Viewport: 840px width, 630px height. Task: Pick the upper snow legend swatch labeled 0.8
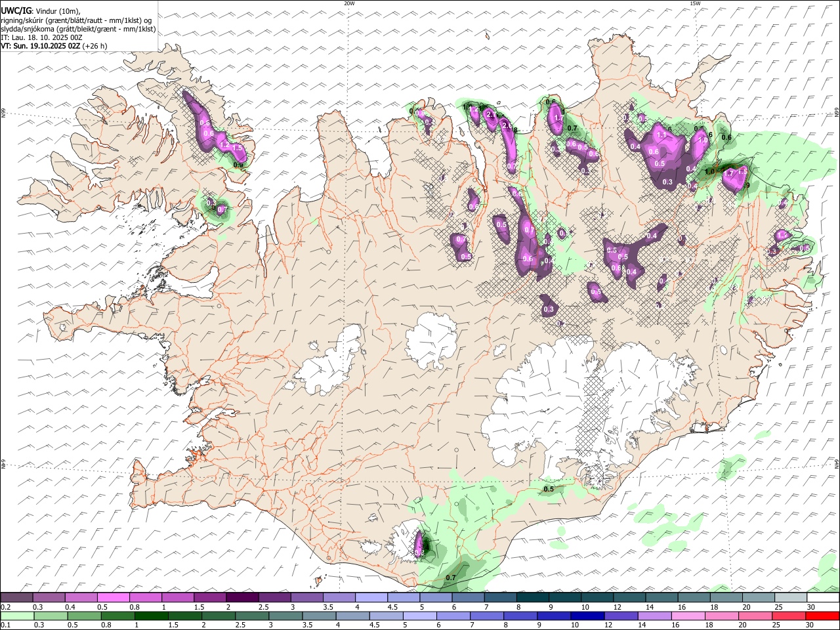pos(145,597)
